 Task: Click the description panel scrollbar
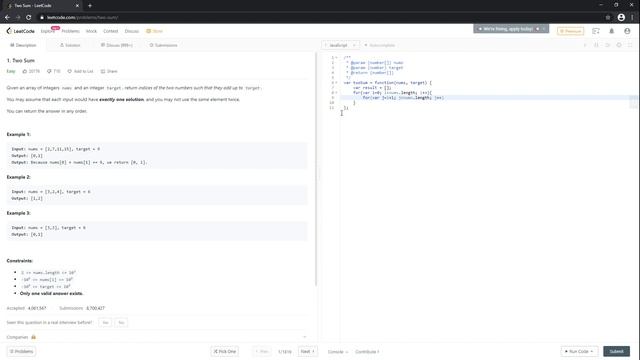click(316, 169)
